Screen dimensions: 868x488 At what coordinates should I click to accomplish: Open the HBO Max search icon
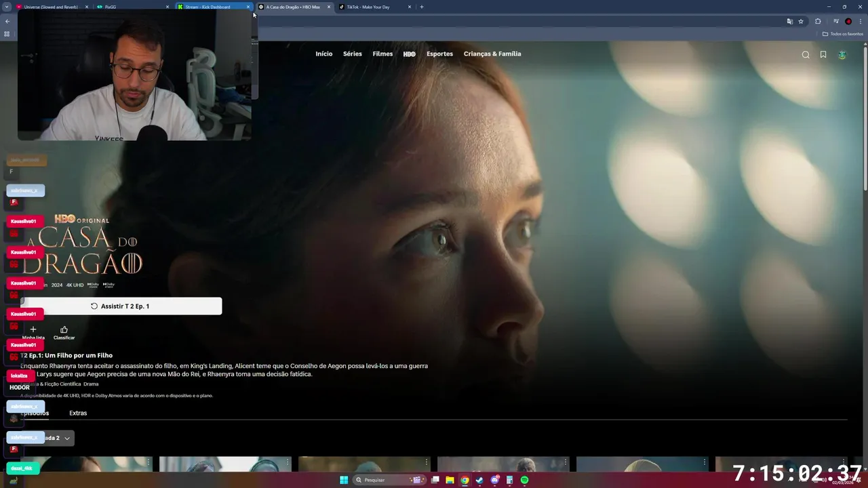806,55
